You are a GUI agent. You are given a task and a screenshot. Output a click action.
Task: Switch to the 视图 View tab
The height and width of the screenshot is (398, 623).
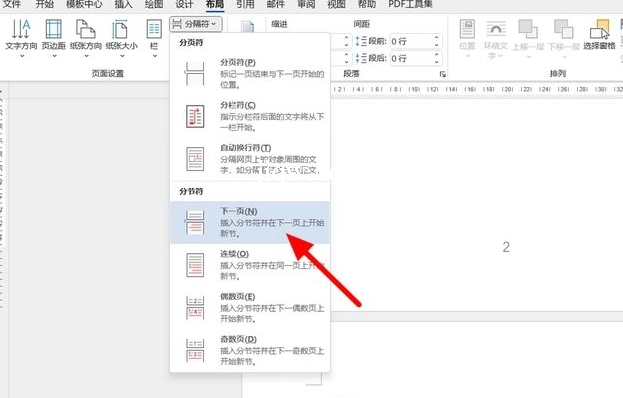(x=337, y=4)
